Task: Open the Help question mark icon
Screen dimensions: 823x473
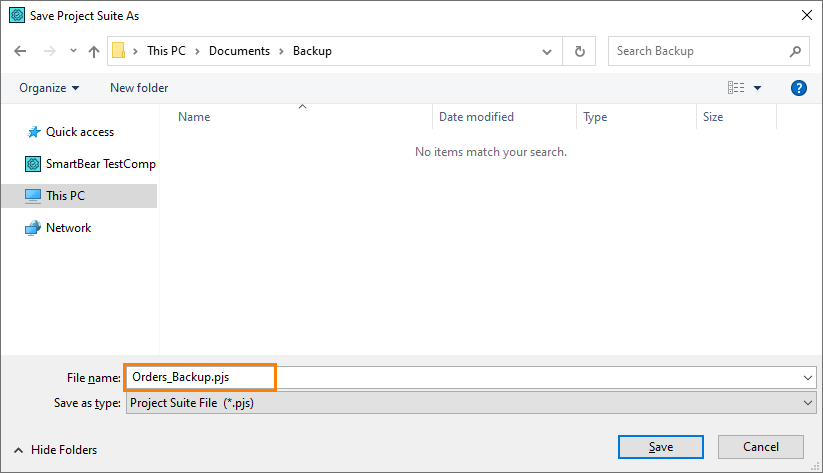Action: (x=798, y=88)
